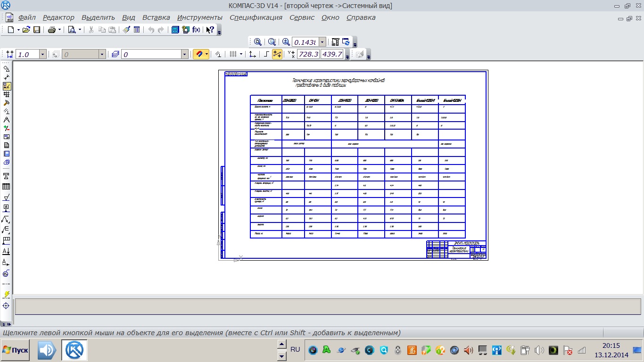This screenshot has height=362, width=644.
Task: Toggle the highlighted rounding mode button
Action: (x=277, y=54)
